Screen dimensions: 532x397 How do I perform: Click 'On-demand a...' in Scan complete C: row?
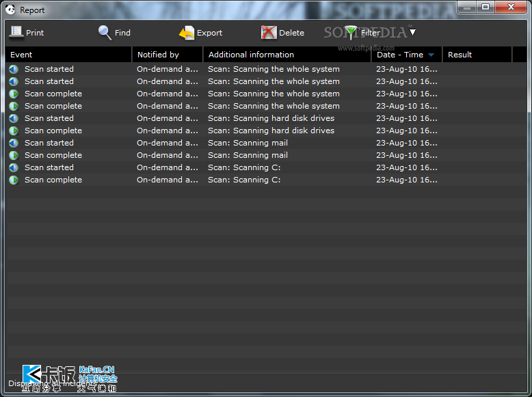click(x=168, y=180)
